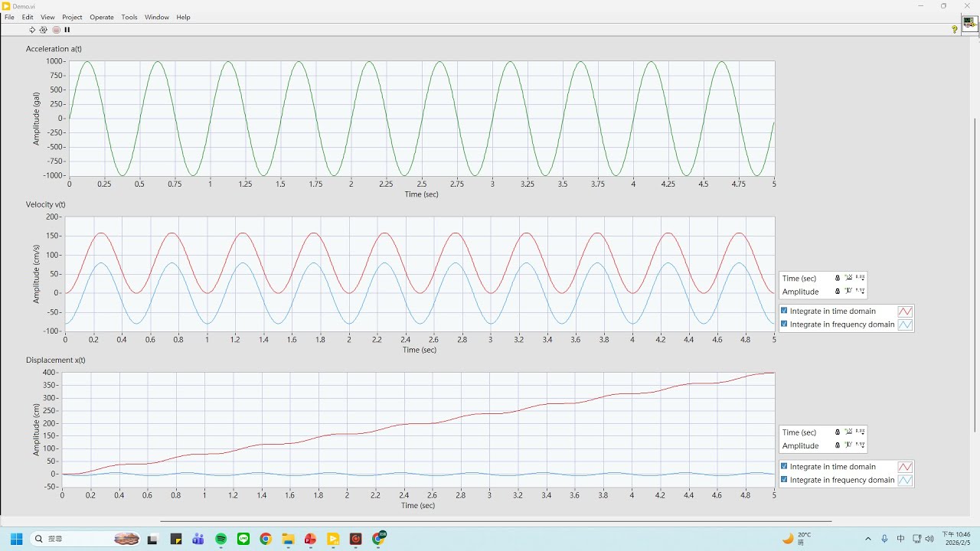Click the taskbar search box

coord(86,539)
